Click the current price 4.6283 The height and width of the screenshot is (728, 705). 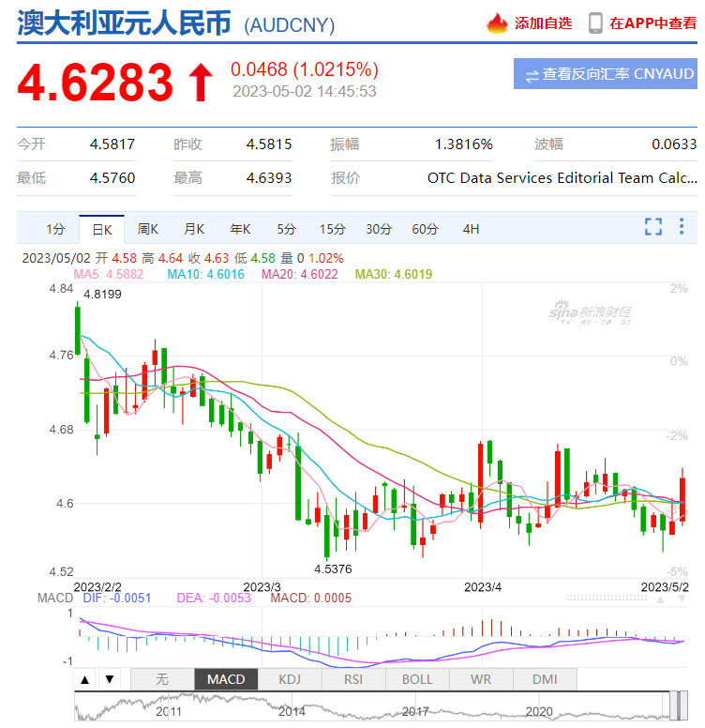tap(95, 83)
